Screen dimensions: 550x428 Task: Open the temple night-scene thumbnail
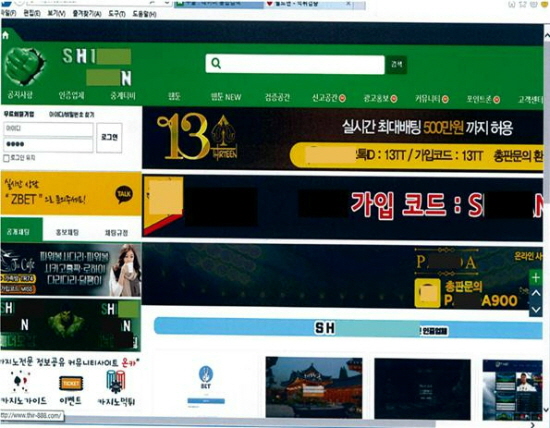(314, 387)
